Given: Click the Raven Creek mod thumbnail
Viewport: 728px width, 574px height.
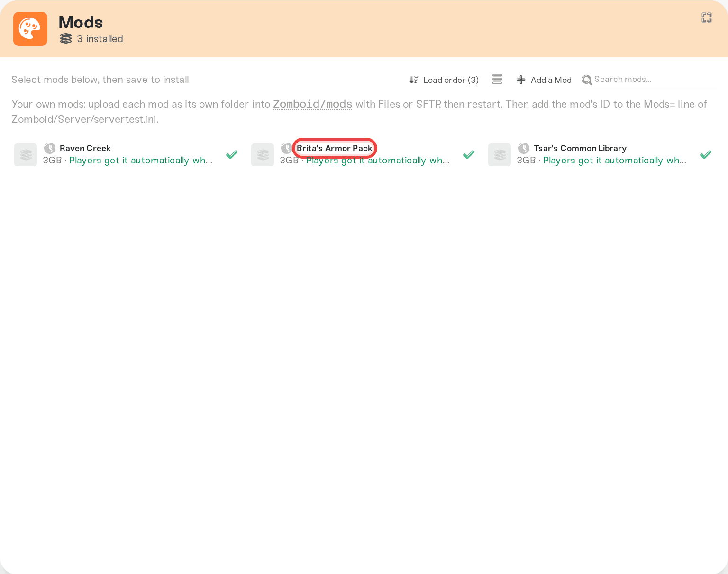Looking at the screenshot, I should click(x=26, y=155).
